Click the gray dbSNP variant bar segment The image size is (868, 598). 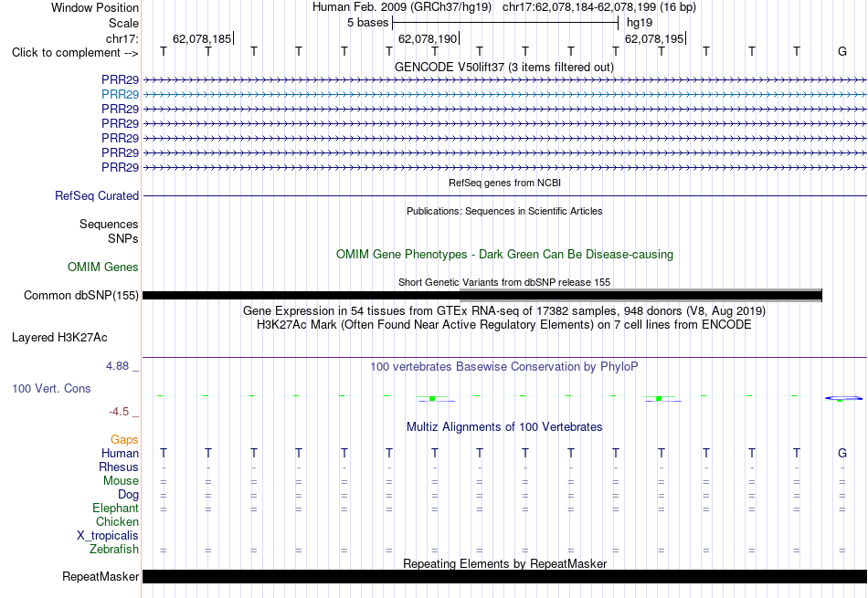point(640,296)
